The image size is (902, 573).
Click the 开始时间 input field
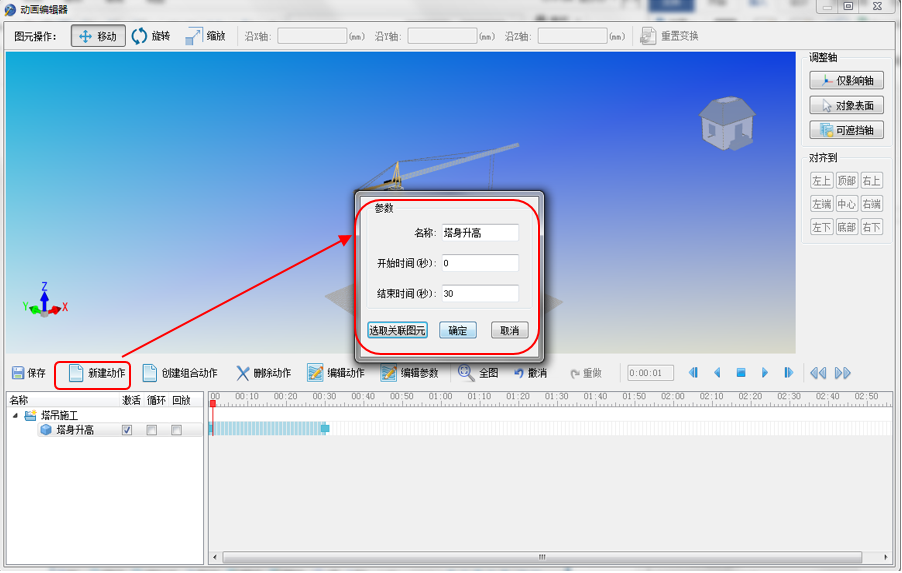coord(480,263)
